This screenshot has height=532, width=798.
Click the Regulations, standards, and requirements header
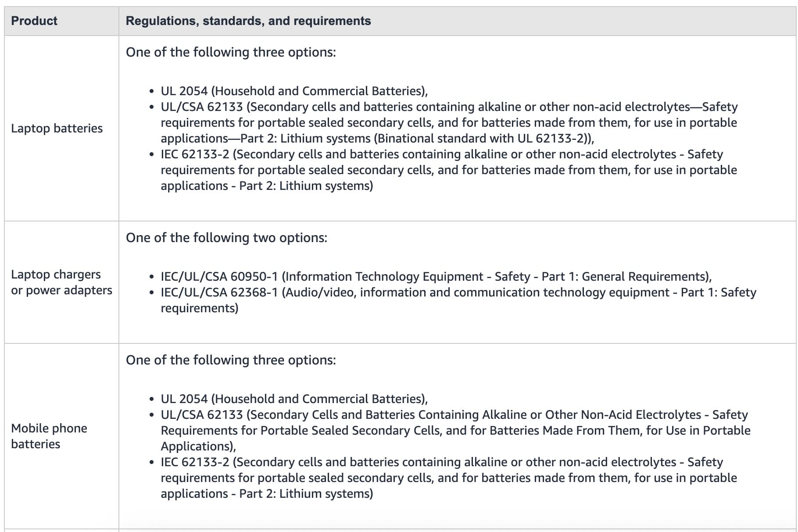[x=248, y=21]
